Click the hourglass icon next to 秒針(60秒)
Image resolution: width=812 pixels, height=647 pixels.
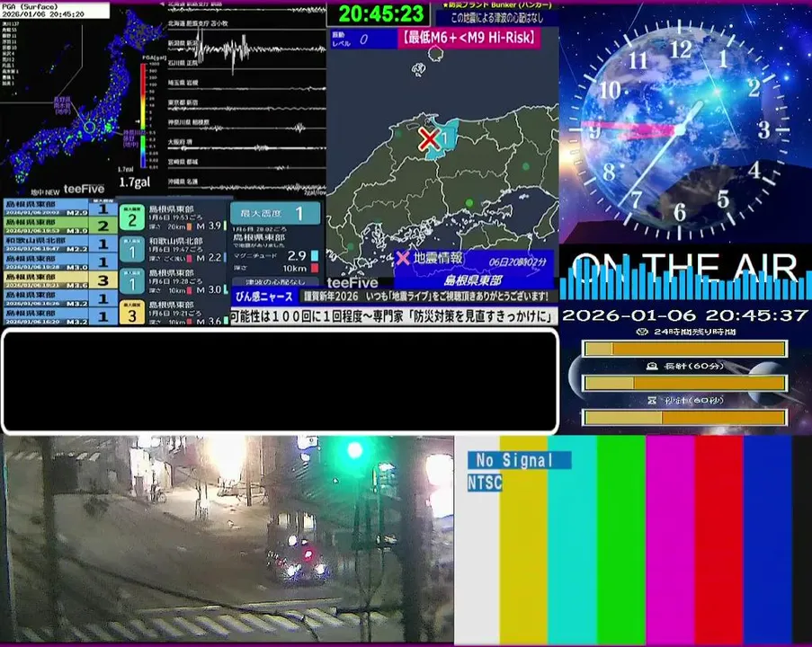[x=653, y=400]
